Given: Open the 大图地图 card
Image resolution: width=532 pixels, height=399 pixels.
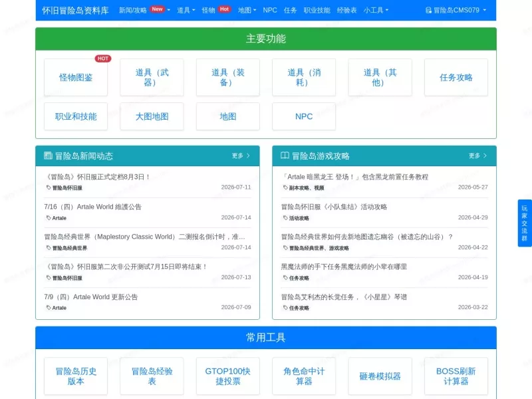Looking at the screenshot, I should (x=152, y=116).
